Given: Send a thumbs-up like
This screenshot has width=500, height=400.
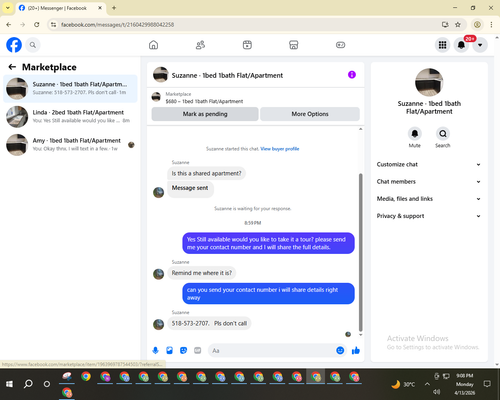Looking at the screenshot, I should (x=356, y=350).
